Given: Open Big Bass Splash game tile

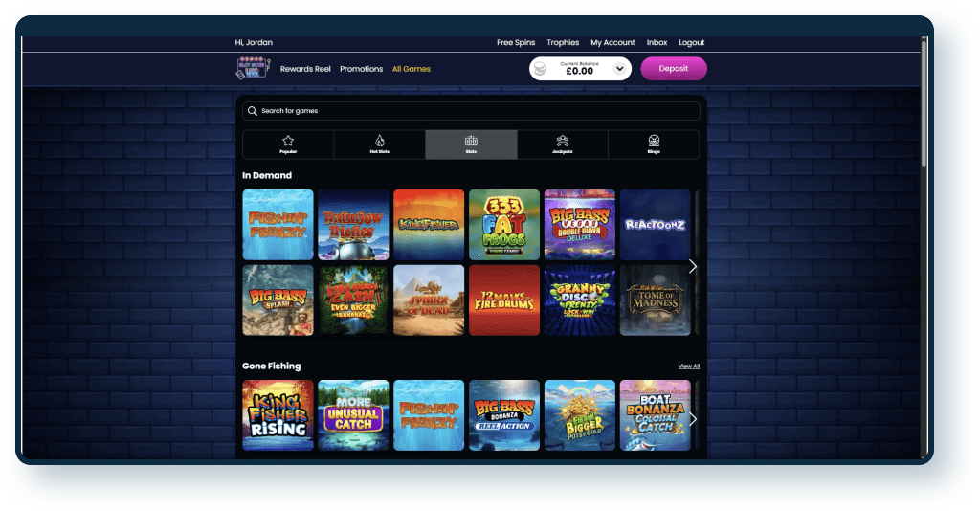Looking at the screenshot, I should [278, 300].
